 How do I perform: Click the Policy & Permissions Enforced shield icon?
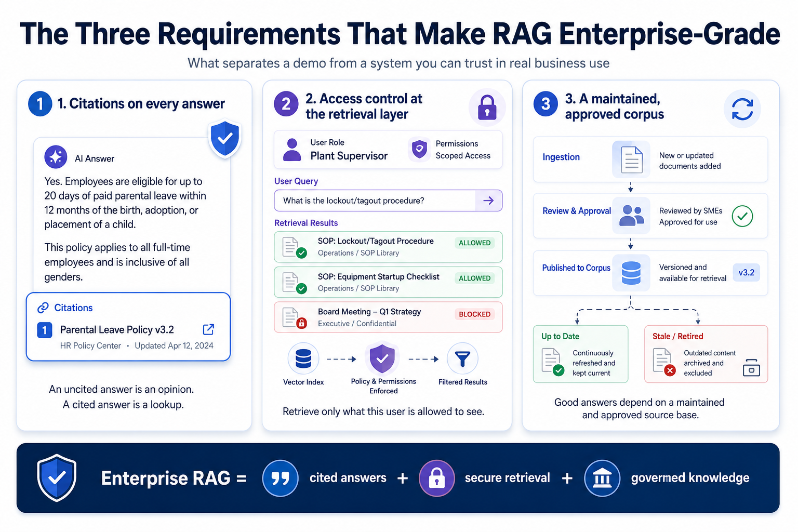382,358
